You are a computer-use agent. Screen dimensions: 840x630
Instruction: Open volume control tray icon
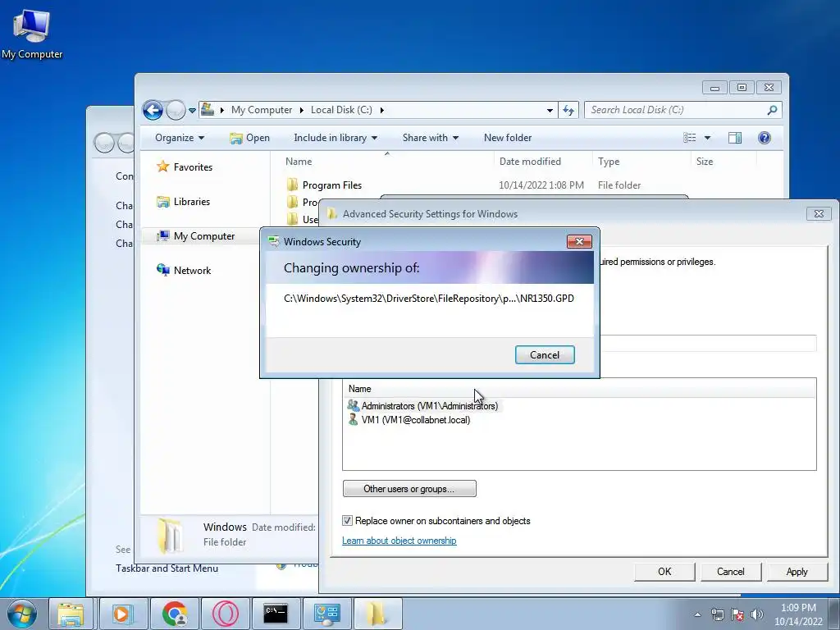(x=757, y=614)
